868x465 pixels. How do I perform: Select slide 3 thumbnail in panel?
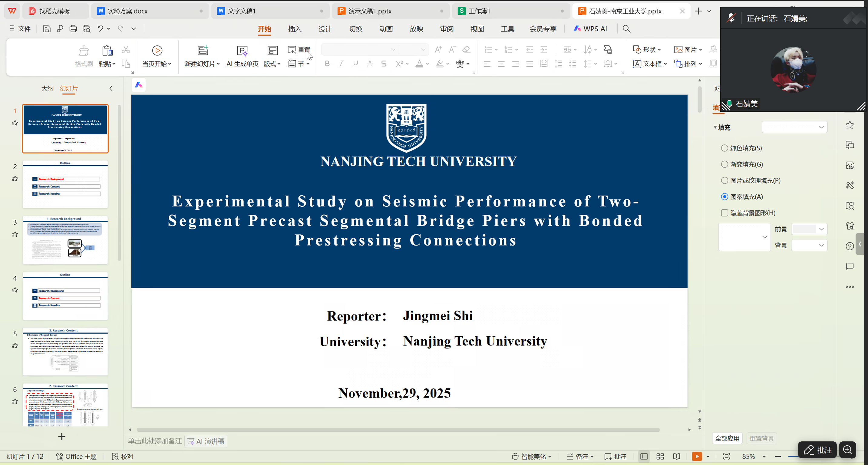click(x=65, y=239)
